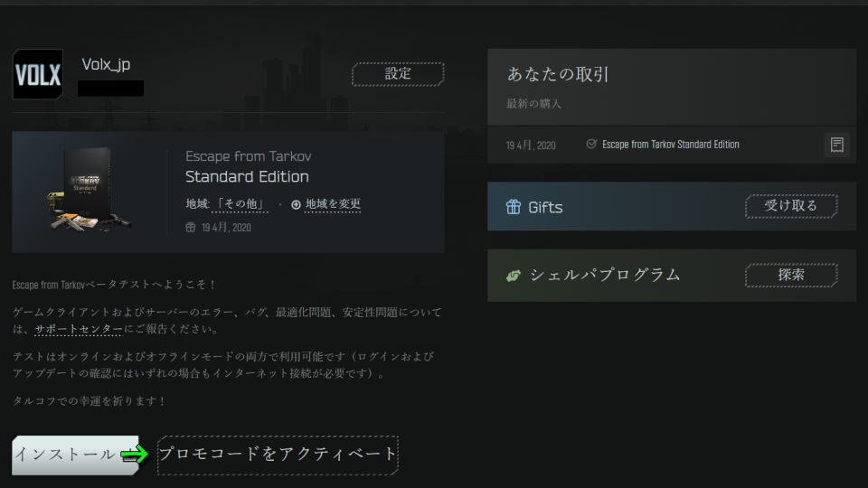
Task: Claim gifts with 受け取る button
Action: coord(791,206)
